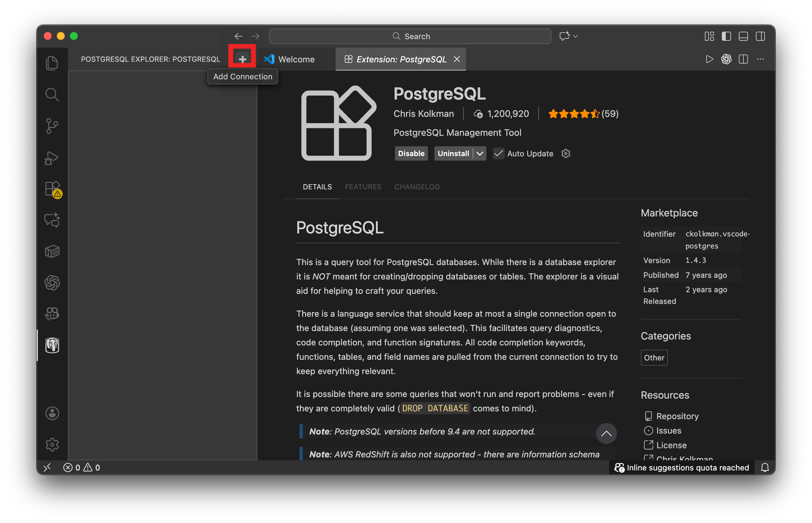Open the Explorer files view
This screenshot has height=523, width=812.
(52, 63)
